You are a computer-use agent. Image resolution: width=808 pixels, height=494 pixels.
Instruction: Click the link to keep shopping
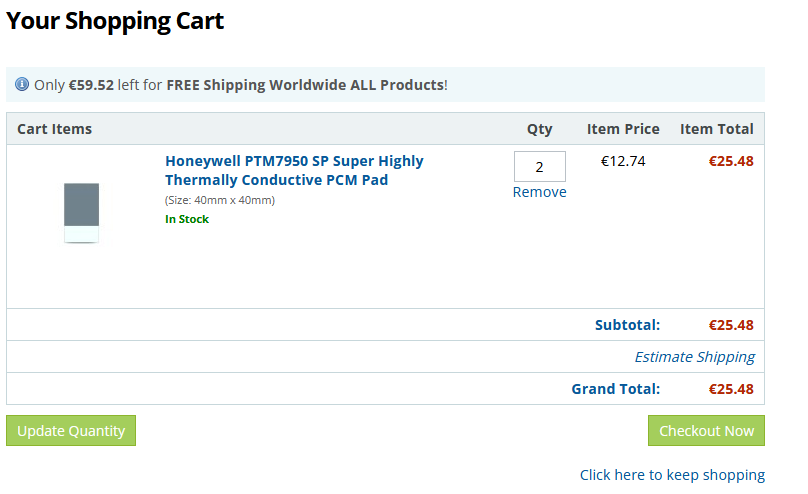[672, 475]
